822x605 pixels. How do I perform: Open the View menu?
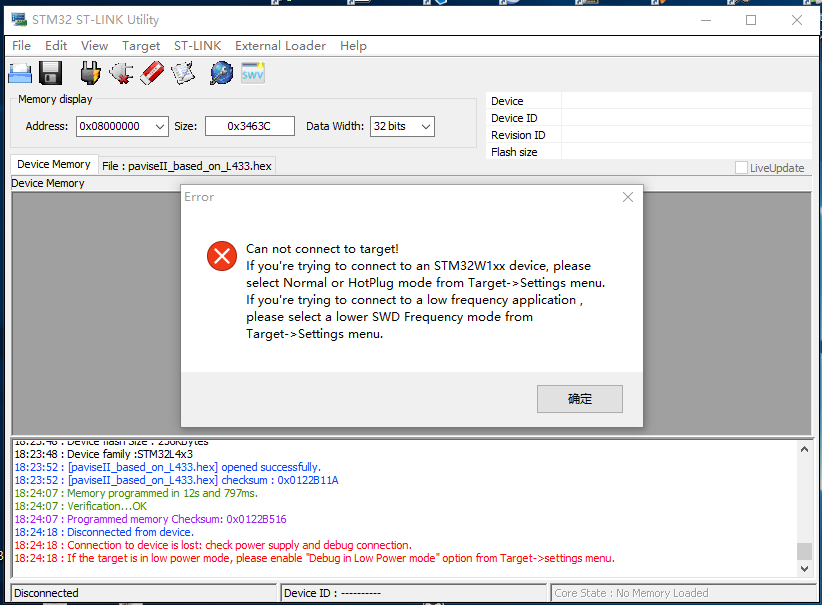(x=94, y=46)
